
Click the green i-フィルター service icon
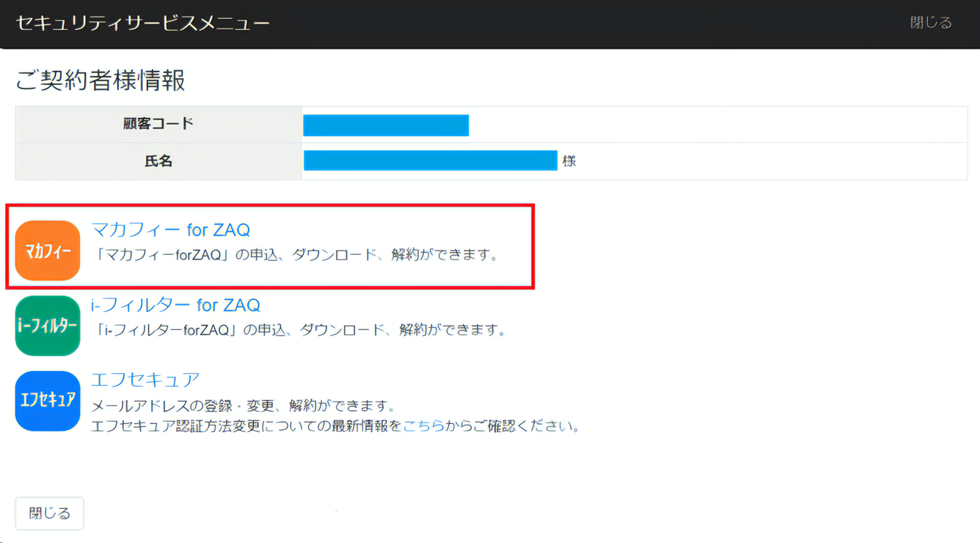coord(47,325)
